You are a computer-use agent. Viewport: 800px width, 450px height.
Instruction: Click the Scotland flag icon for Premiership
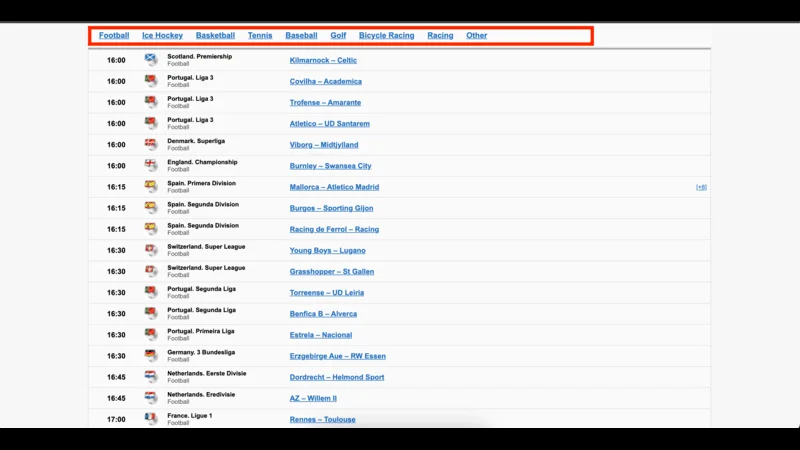(x=151, y=60)
